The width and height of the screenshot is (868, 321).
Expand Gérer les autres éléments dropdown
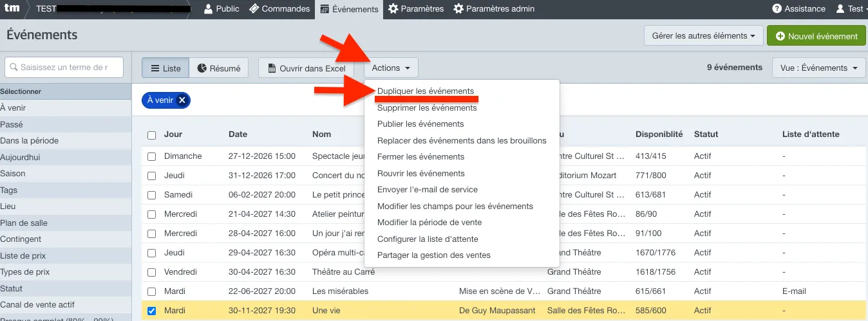(x=703, y=36)
